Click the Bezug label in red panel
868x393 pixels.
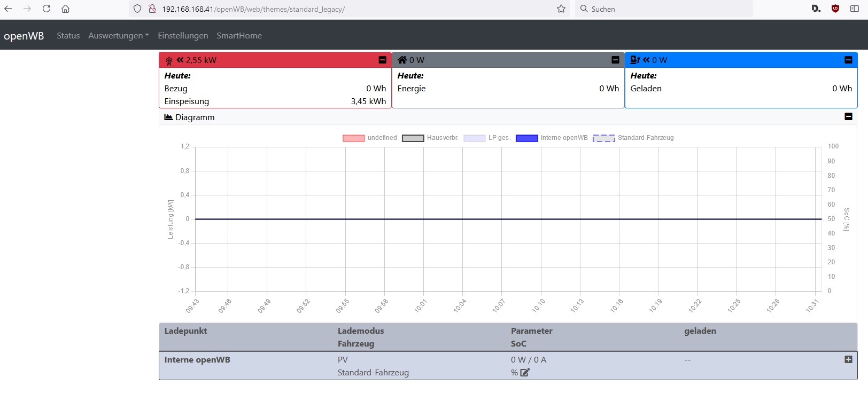(x=176, y=88)
